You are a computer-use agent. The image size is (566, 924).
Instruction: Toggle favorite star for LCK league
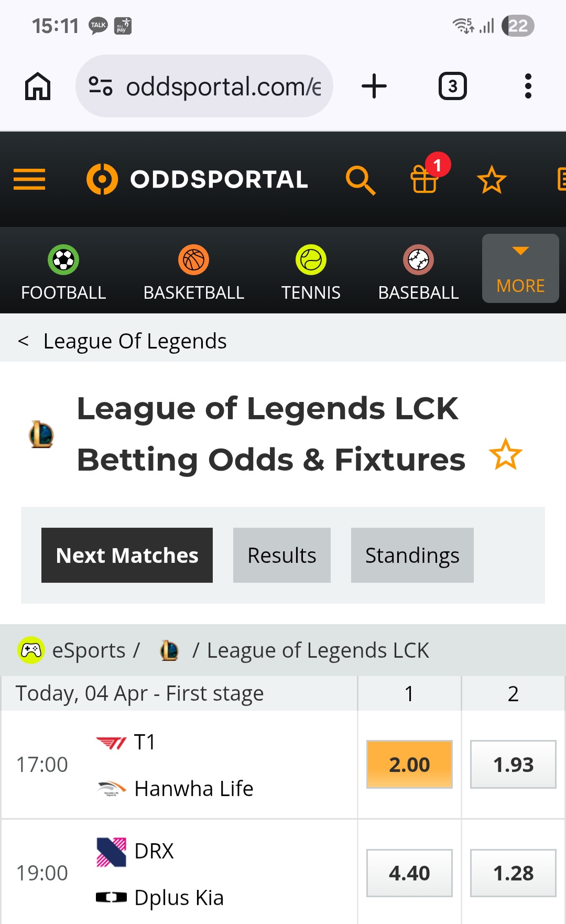tap(505, 454)
